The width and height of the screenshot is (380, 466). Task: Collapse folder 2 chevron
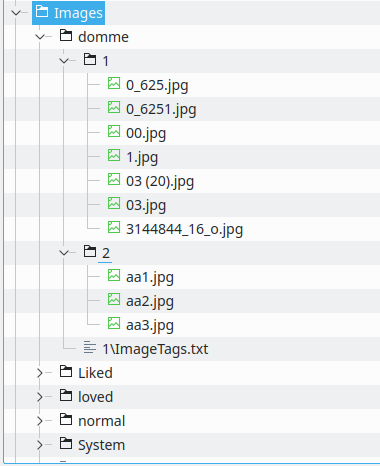(x=64, y=253)
